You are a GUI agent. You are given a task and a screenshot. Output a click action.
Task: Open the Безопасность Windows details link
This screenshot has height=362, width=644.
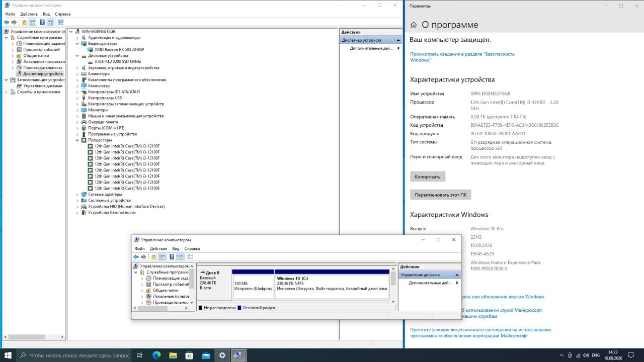462,57
